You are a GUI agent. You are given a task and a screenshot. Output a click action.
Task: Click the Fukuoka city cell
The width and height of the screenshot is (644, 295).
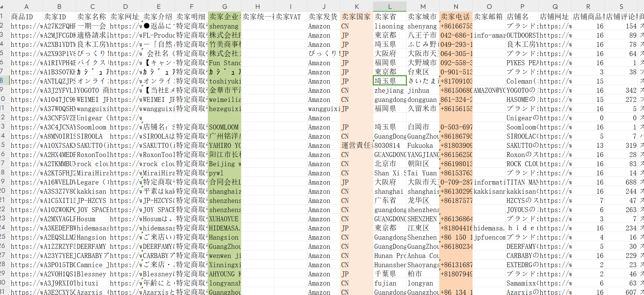pos(423,145)
